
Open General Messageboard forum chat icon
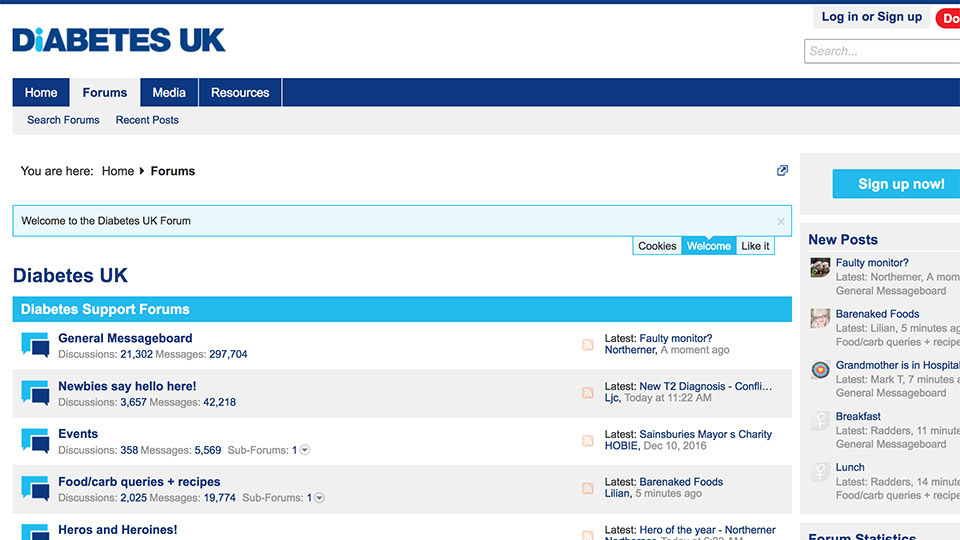35,344
